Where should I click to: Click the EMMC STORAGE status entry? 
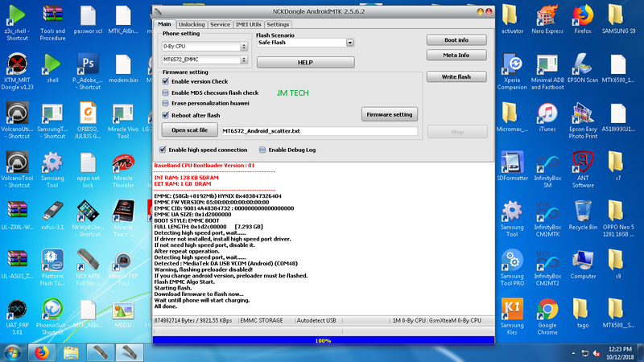(261, 320)
